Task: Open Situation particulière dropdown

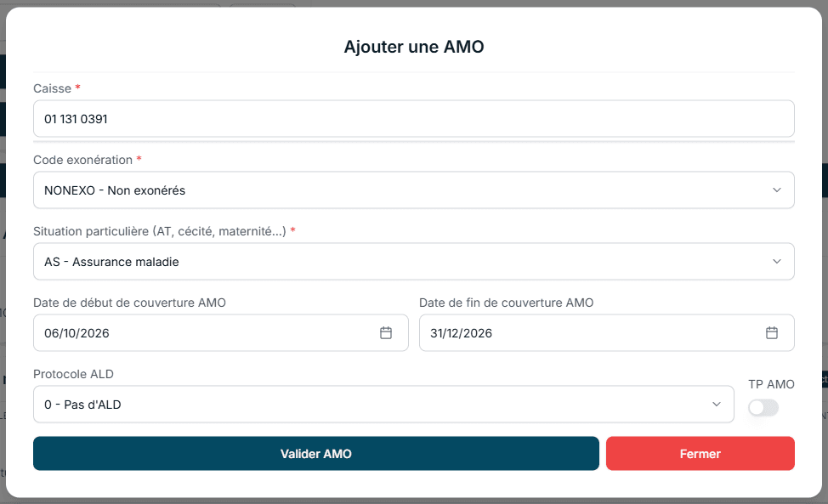Action: point(413,261)
